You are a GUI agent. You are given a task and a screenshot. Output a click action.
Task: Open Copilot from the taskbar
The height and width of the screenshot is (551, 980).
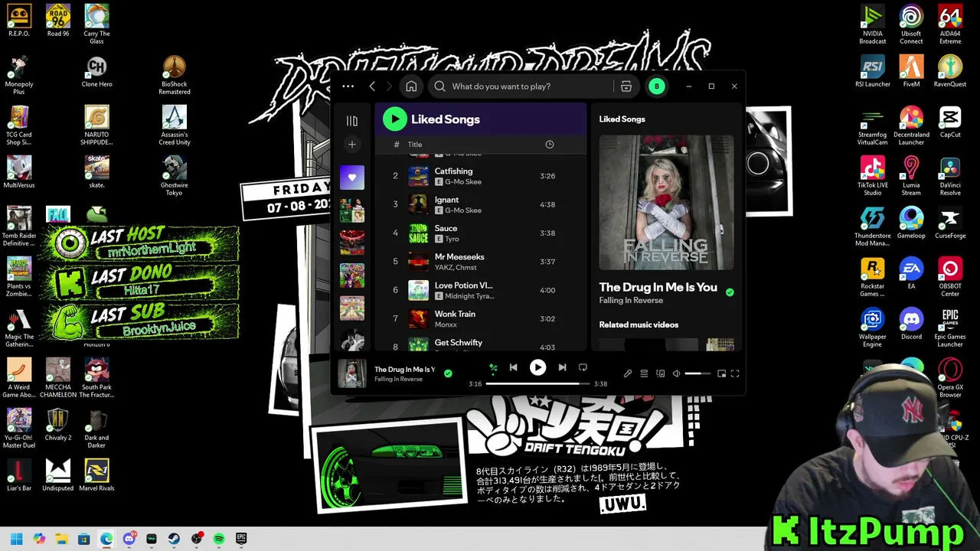click(x=39, y=539)
